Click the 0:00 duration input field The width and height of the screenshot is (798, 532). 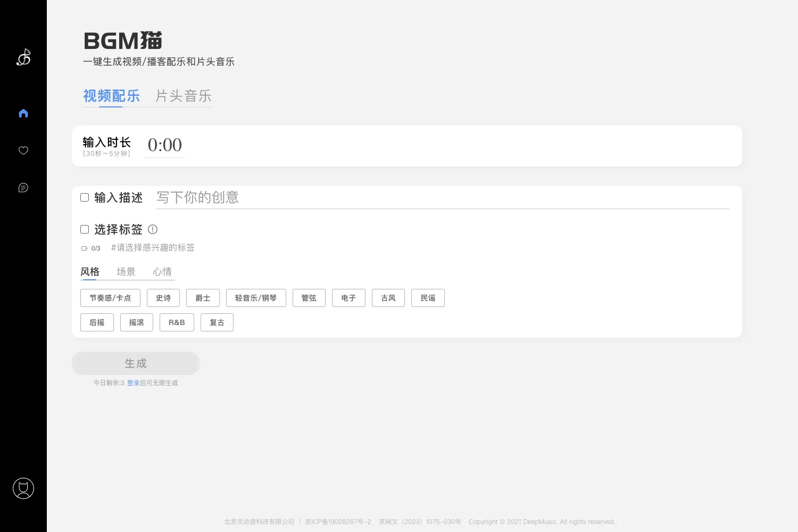click(x=165, y=145)
